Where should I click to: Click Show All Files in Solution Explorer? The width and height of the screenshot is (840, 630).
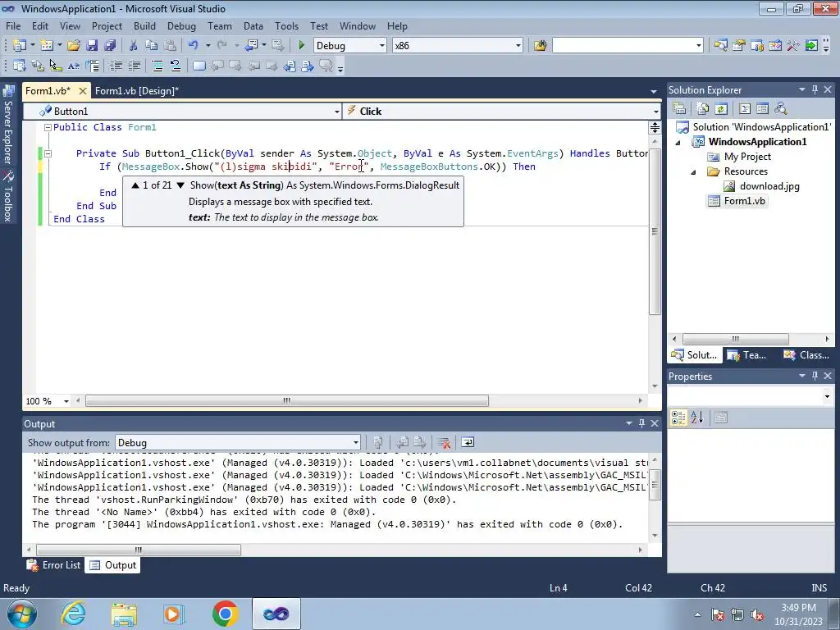click(x=703, y=109)
